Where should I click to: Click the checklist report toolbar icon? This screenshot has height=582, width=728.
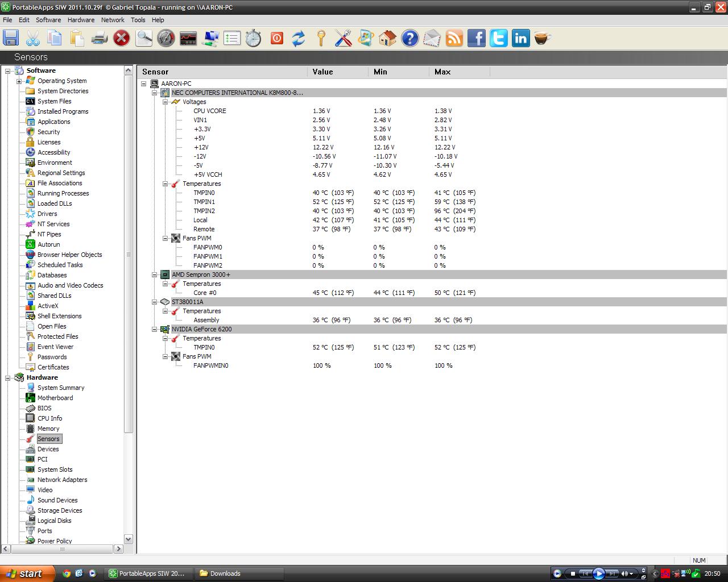tap(232, 38)
